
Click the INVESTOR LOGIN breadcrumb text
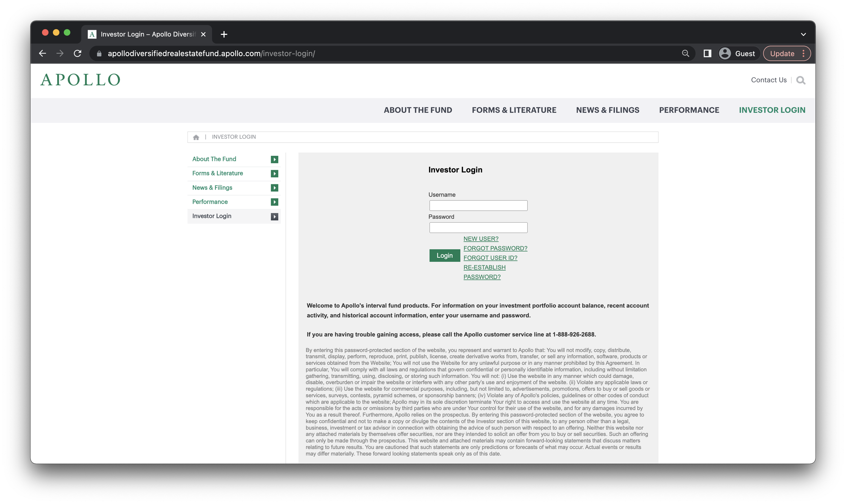(234, 137)
